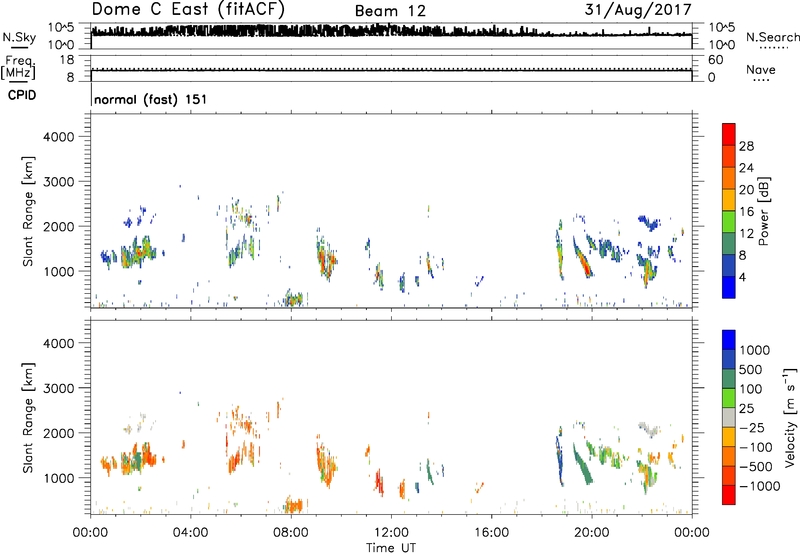Pick the bright blue bottom segment of power colorbar
800x554 pixels.
[729, 287]
